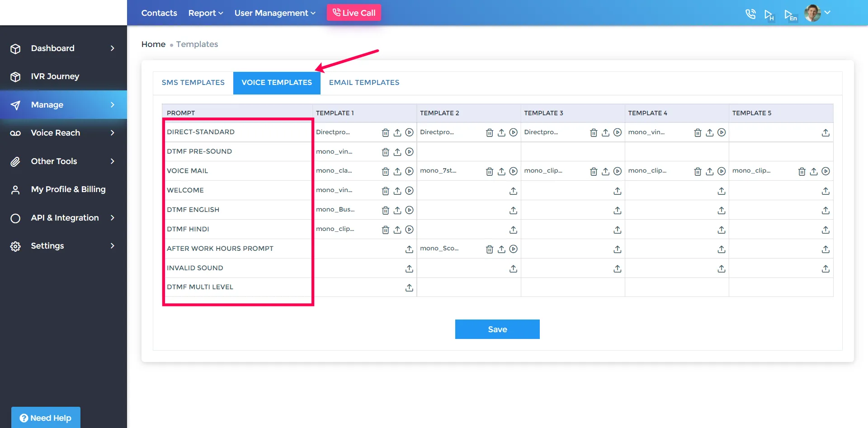
Task: Expand the Voice Reach sidebar section
Action: point(63,133)
